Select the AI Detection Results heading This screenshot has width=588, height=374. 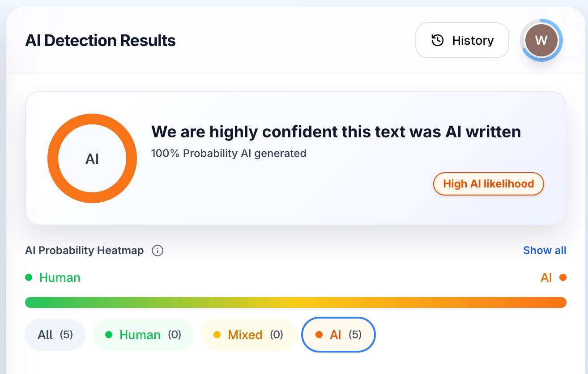[x=100, y=41]
